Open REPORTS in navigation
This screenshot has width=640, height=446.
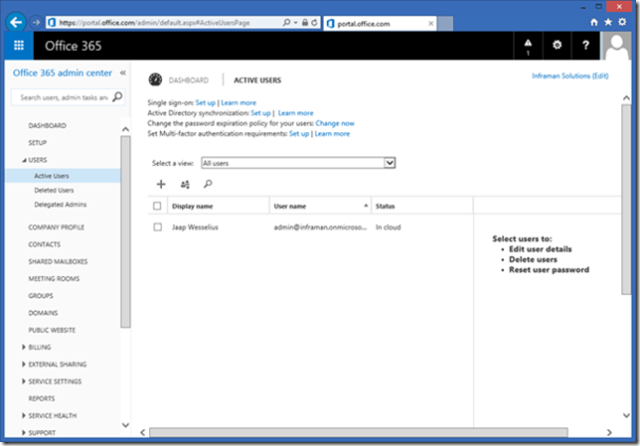tap(42, 399)
